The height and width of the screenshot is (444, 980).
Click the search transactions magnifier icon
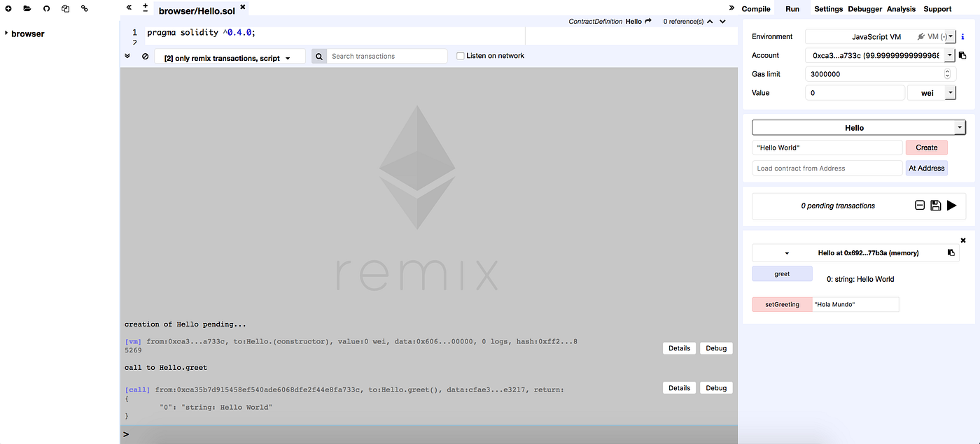coord(319,55)
